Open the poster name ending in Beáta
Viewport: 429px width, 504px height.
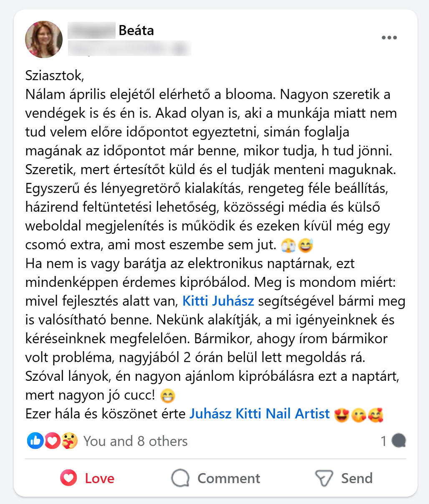pos(111,30)
